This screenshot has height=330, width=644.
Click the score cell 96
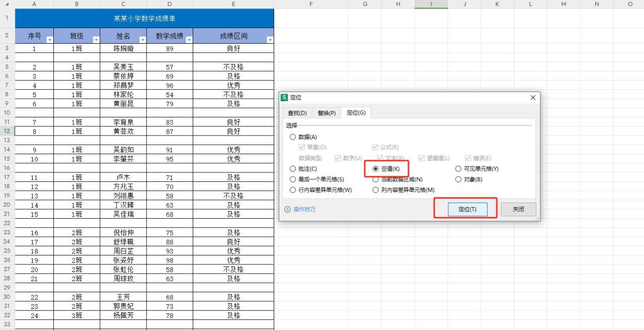(170, 85)
